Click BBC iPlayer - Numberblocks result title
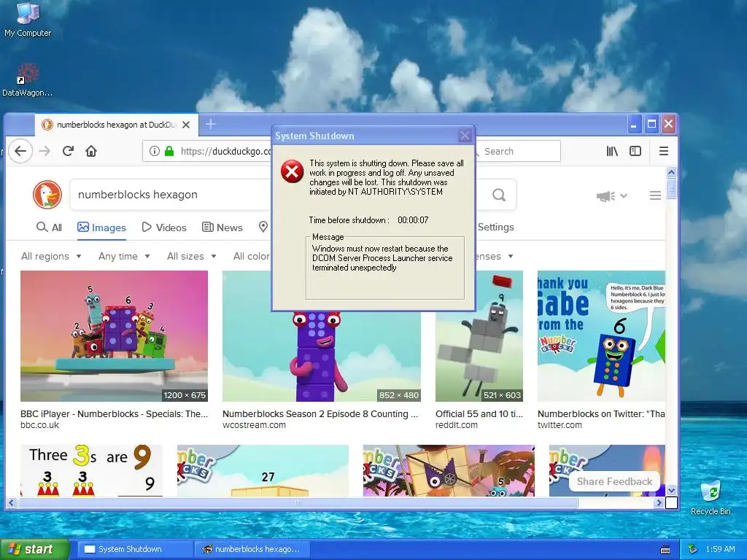This screenshot has height=560, width=747. click(x=114, y=414)
